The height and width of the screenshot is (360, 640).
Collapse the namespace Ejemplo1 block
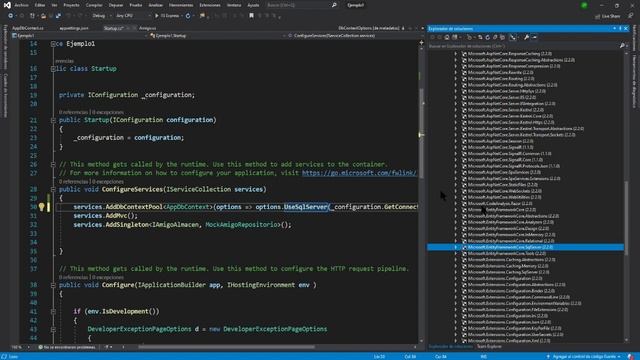(53, 44)
